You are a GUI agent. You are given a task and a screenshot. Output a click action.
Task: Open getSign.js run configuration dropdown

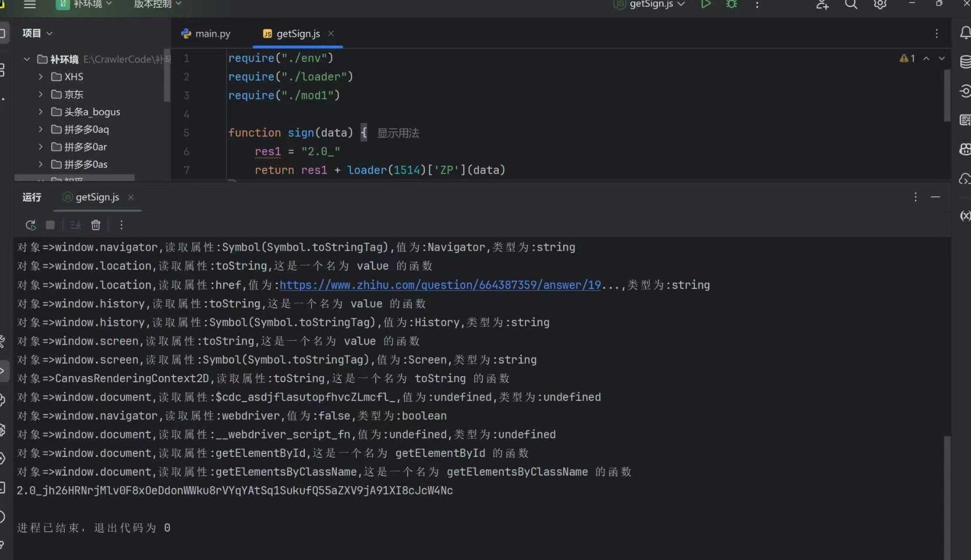coord(651,5)
